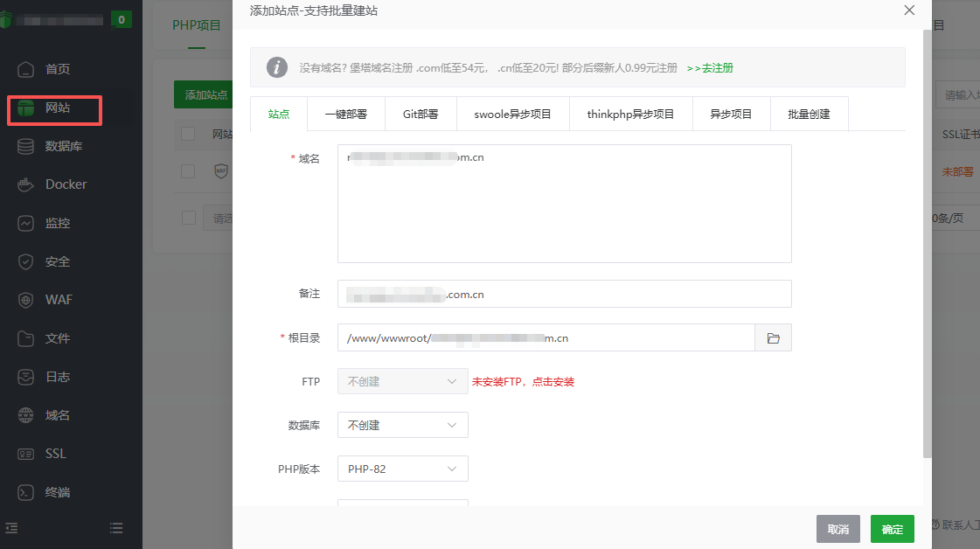Switch to the Git部署 tab

pos(420,114)
